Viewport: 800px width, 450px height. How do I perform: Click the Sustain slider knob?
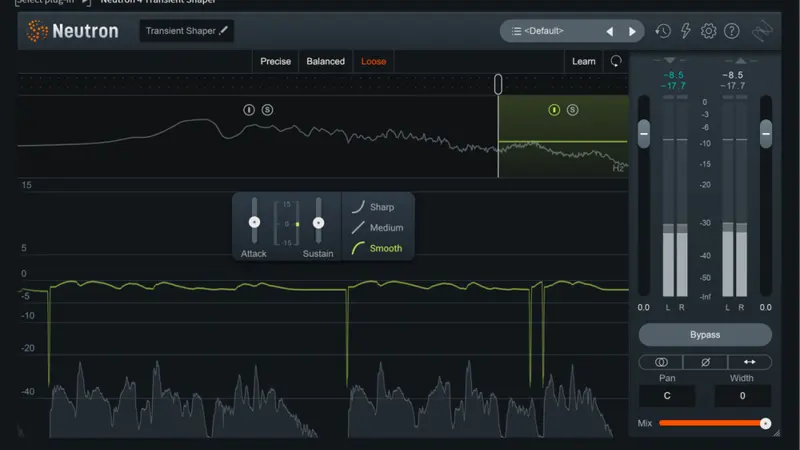(318, 222)
